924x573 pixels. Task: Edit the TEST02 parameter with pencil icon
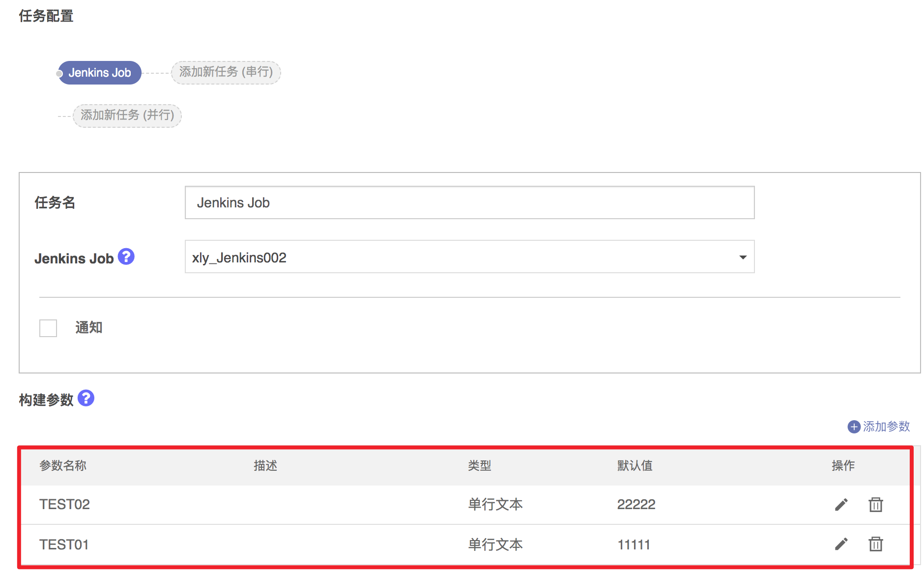(x=841, y=504)
